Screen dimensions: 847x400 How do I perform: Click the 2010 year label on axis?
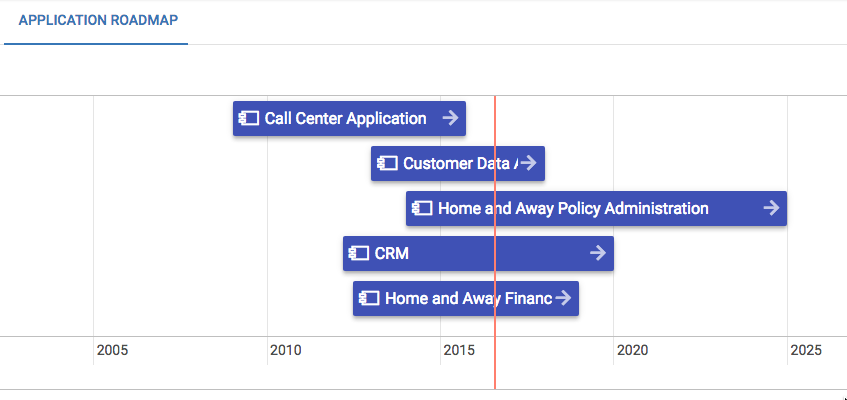pyautogui.click(x=286, y=351)
